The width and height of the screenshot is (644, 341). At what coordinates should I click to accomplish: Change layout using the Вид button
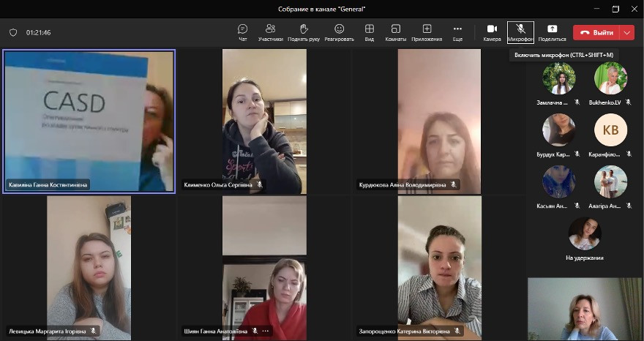370,32
